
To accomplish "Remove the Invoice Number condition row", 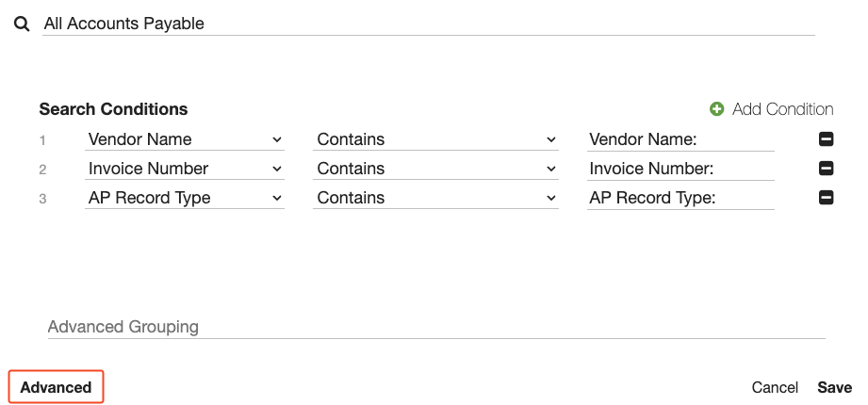I will tap(826, 169).
